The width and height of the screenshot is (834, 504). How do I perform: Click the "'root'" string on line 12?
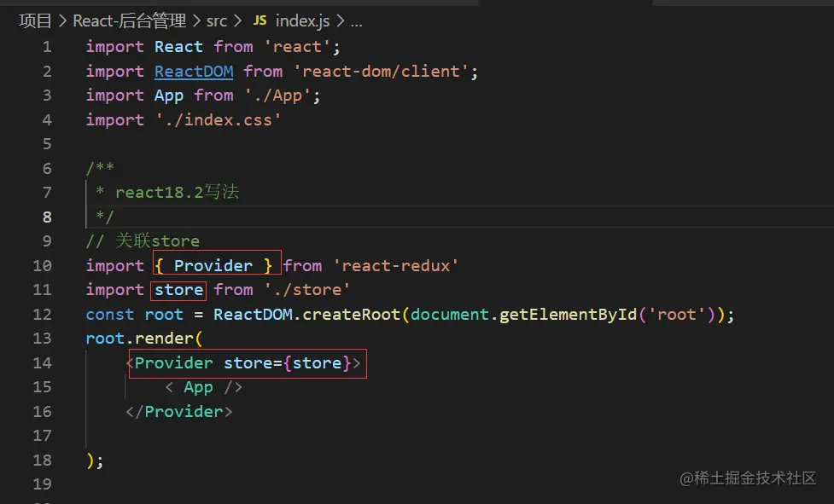677,315
